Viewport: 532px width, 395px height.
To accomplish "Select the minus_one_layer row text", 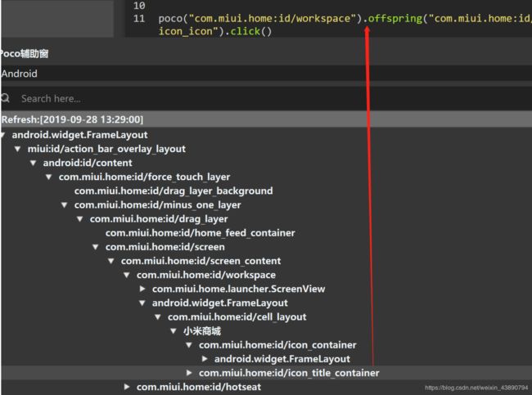I will [157, 204].
